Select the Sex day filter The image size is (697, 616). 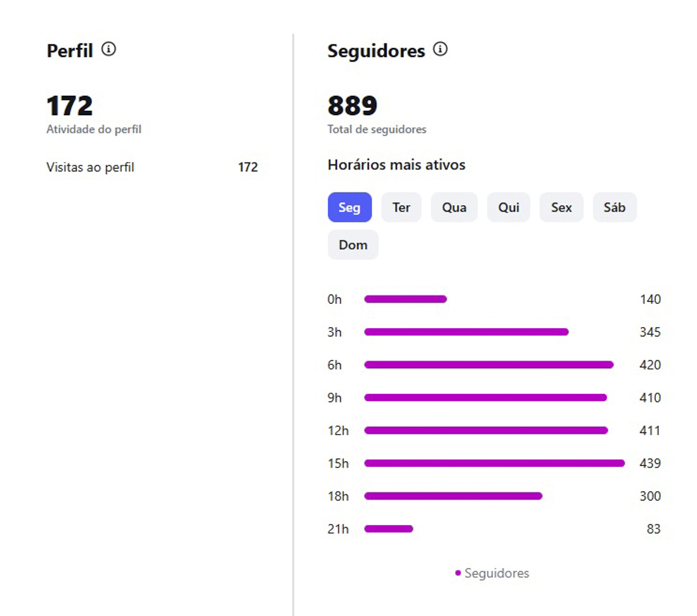click(562, 207)
